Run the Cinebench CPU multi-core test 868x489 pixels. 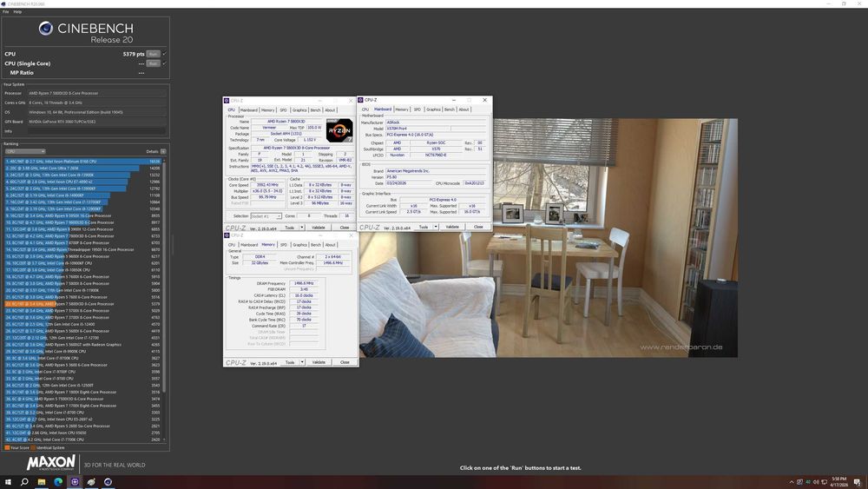(x=154, y=54)
